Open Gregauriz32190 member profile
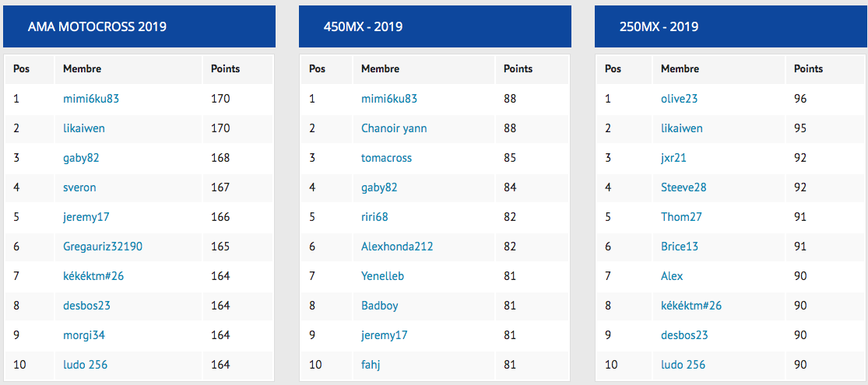 click(102, 247)
